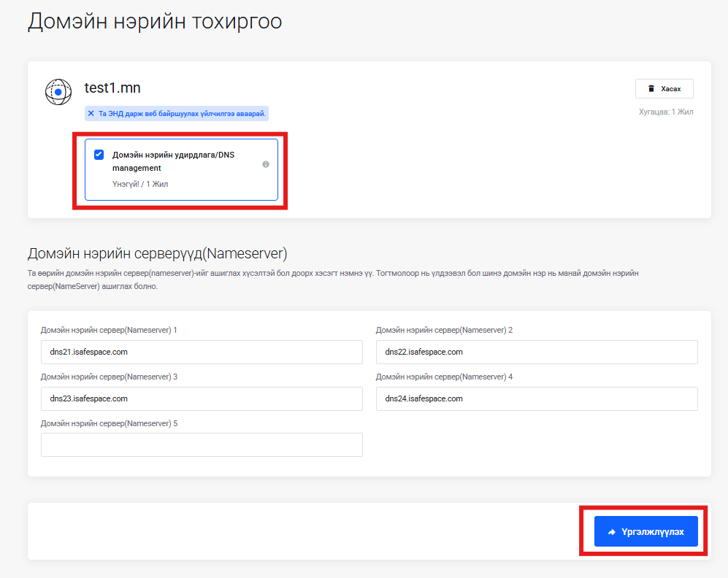728x578 pixels.
Task: Click the 'Үнэгүй! / 1 Жил' price text
Action: tap(140, 184)
